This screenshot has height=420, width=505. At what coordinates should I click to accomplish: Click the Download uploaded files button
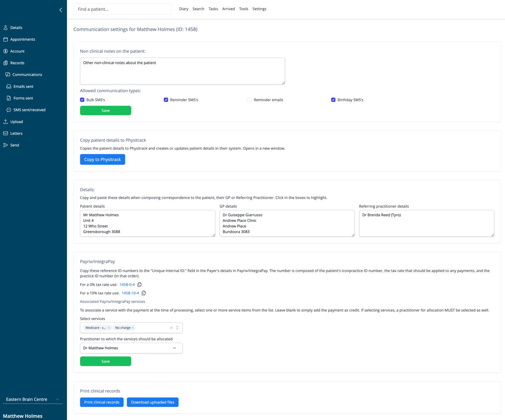pyautogui.click(x=153, y=402)
